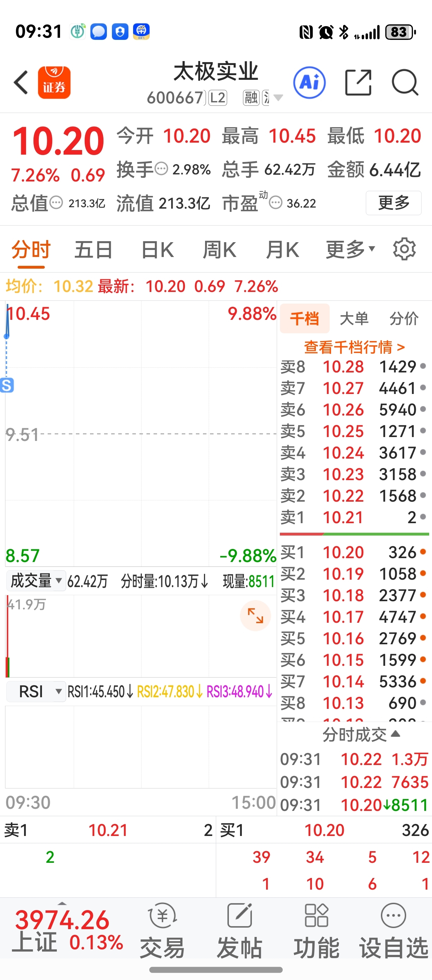The width and height of the screenshot is (432, 980).
Task: Tap the blue S marker on chart
Action: tap(7, 385)
